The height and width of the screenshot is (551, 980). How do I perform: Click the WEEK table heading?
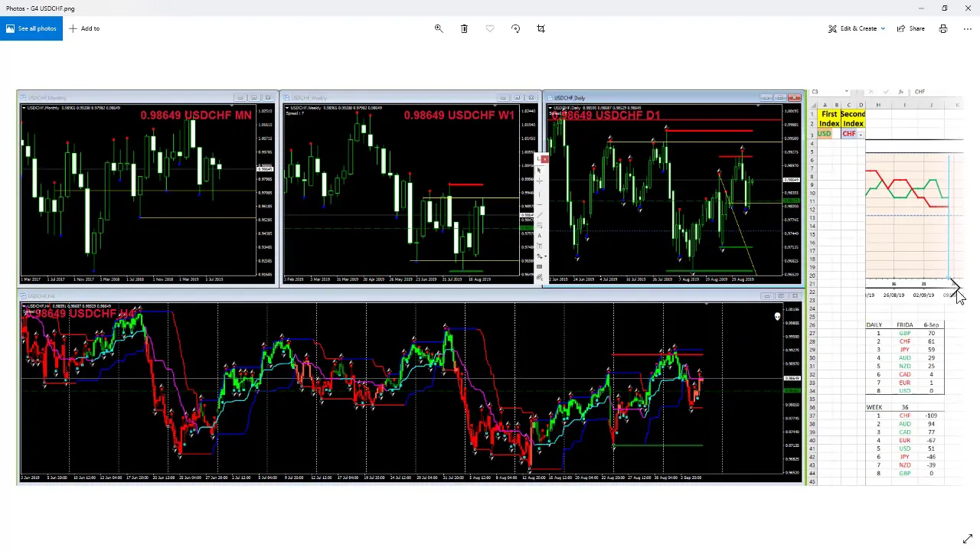point(874,407)
